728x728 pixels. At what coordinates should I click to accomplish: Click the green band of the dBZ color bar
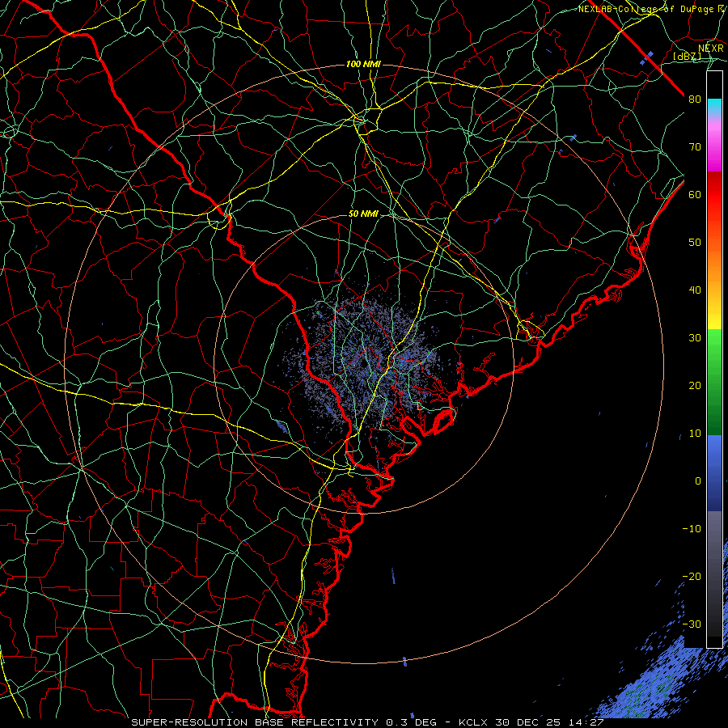click(714, 382)
